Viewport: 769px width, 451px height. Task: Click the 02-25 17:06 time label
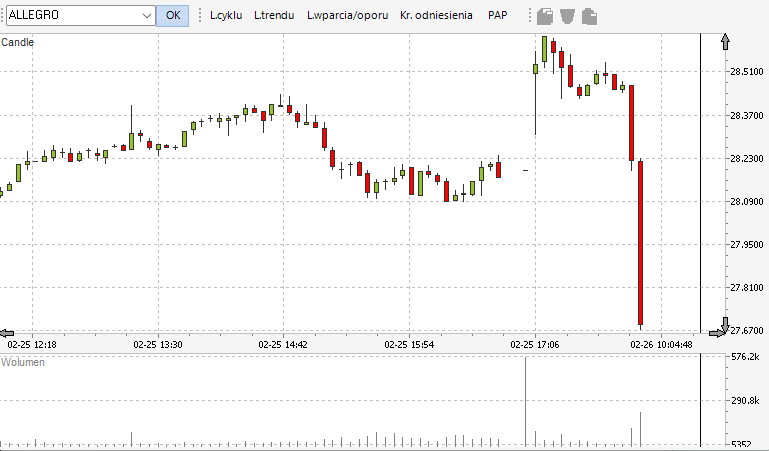point(535,345)
